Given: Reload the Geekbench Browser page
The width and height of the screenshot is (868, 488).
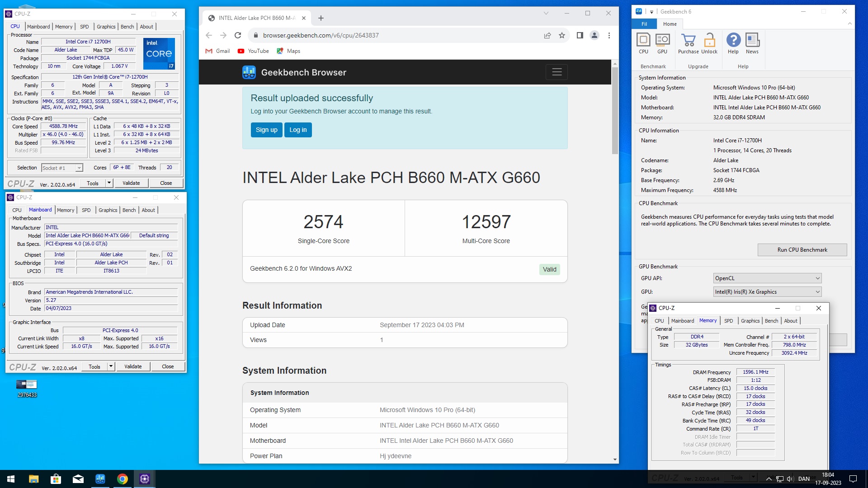Looking at the screenshot, I should pos(238,35).
